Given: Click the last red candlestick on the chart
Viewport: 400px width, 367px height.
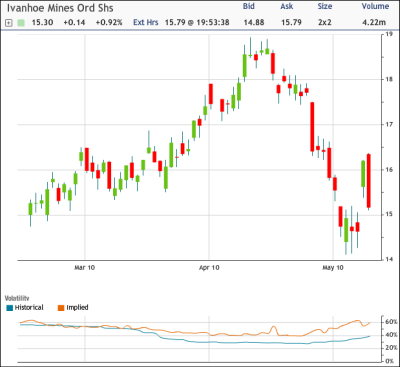Looking at the screenshot, I should (x=369, y=181).
